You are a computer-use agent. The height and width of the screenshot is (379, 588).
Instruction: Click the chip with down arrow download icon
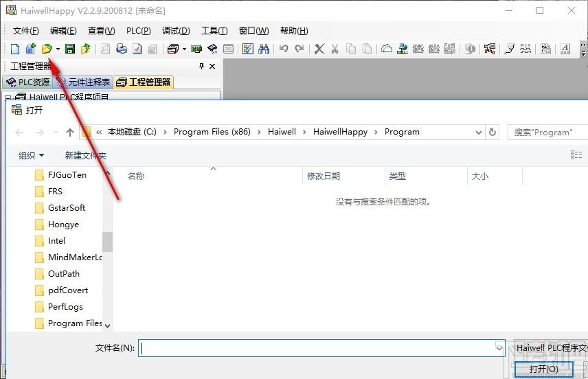434,49
